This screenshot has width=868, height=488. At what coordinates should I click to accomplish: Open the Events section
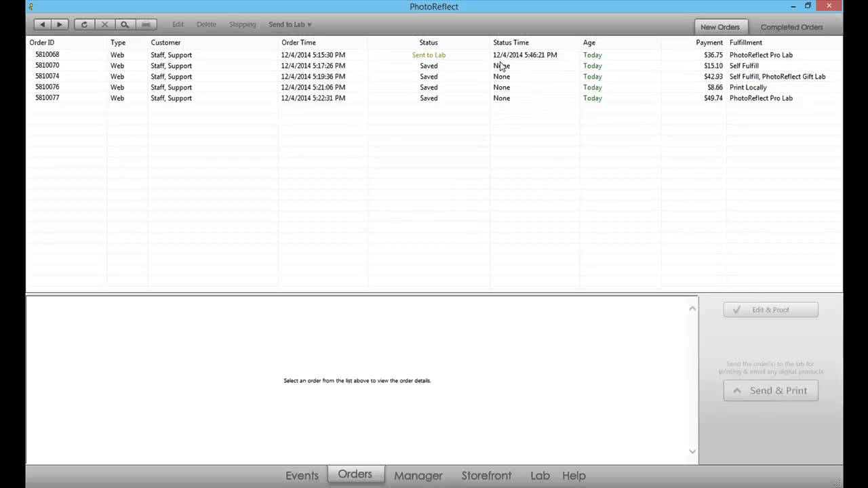click(302, 476)
